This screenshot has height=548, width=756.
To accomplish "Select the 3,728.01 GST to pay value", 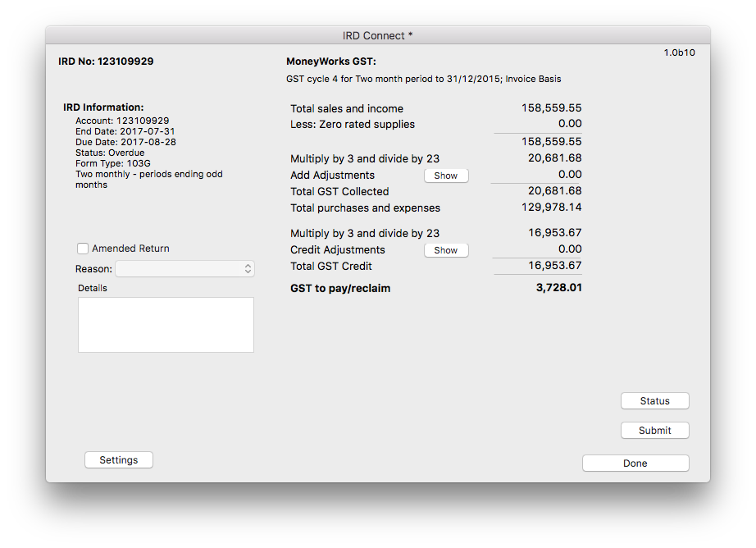I will pyautogui.click(x=559, y=287).
